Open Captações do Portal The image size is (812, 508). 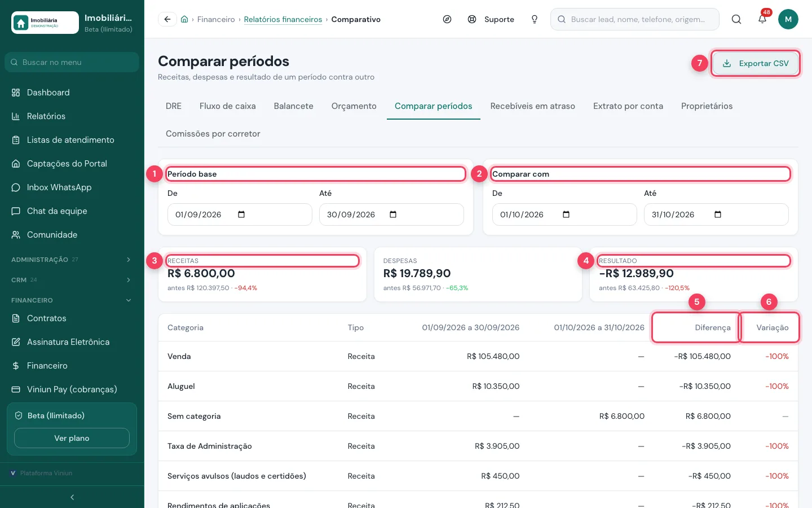[x=72, y=164]
